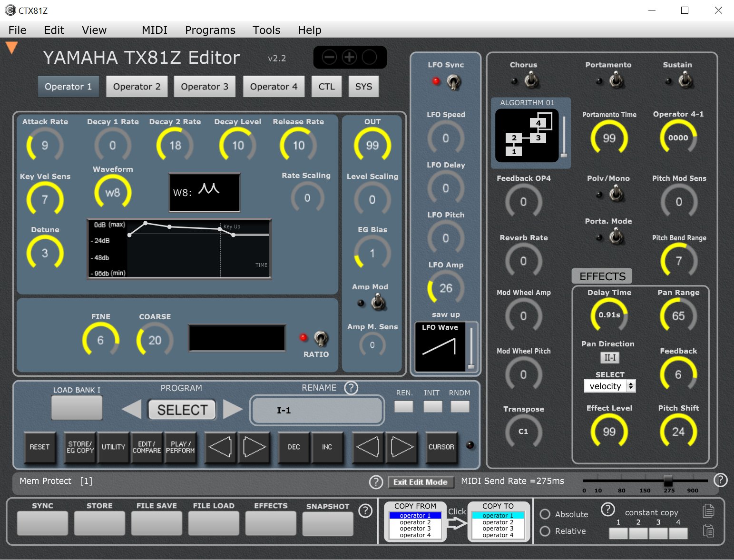Click the FILE SAVE button
Viewport: 734px width, 560px height.
[x=157, y=523]
